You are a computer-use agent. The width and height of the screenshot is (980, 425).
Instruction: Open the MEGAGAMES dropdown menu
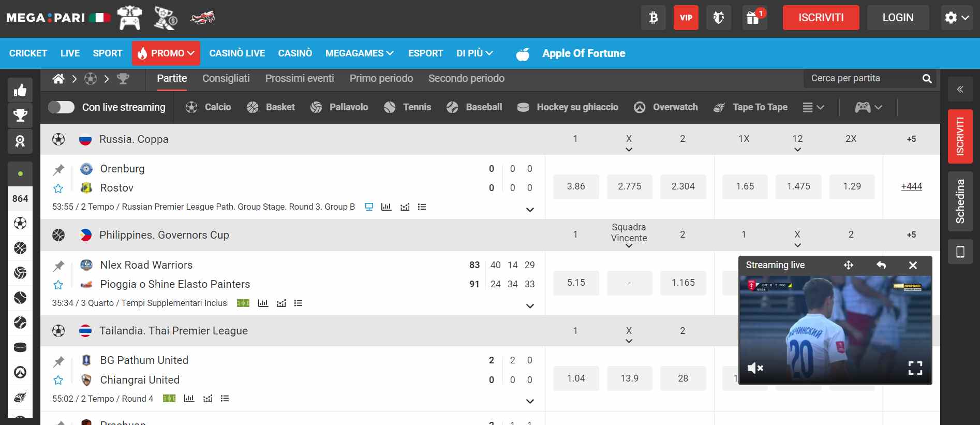coord(360,53)
